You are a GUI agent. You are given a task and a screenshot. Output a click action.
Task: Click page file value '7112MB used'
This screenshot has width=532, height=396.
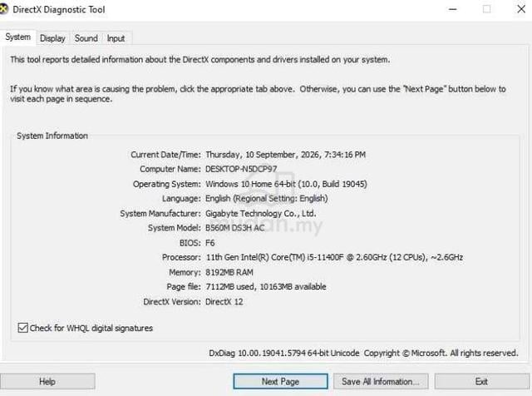pos(230,287)
